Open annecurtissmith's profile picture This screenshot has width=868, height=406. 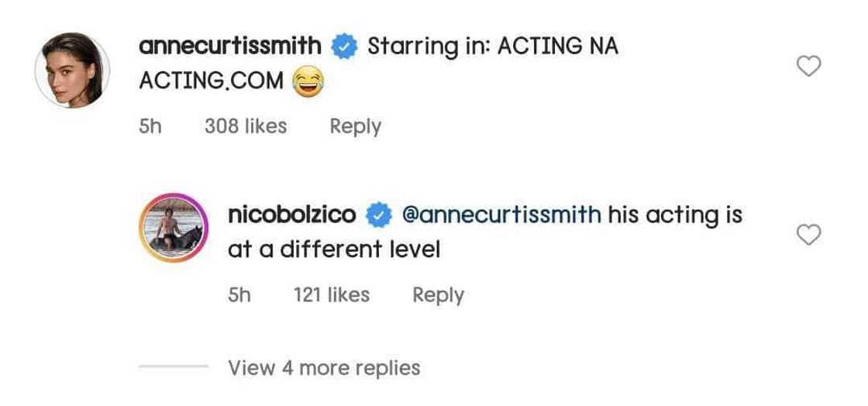point(72,71)
